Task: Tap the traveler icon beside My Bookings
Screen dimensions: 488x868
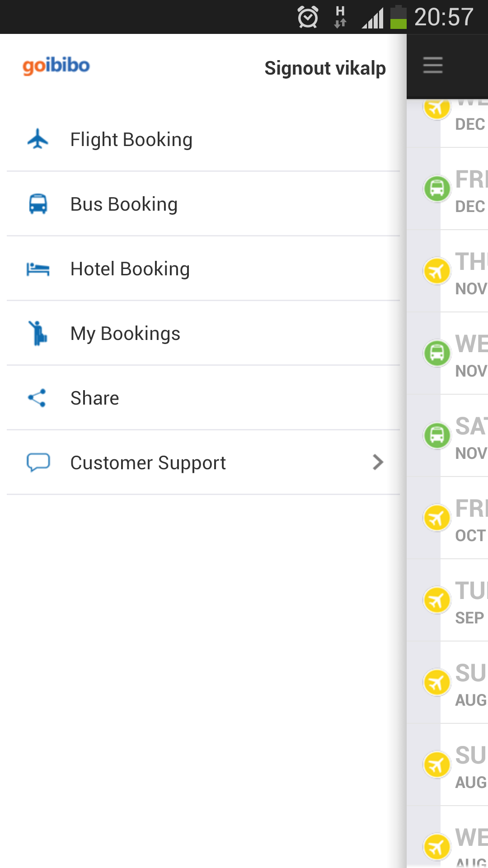Action: (38, 333)
